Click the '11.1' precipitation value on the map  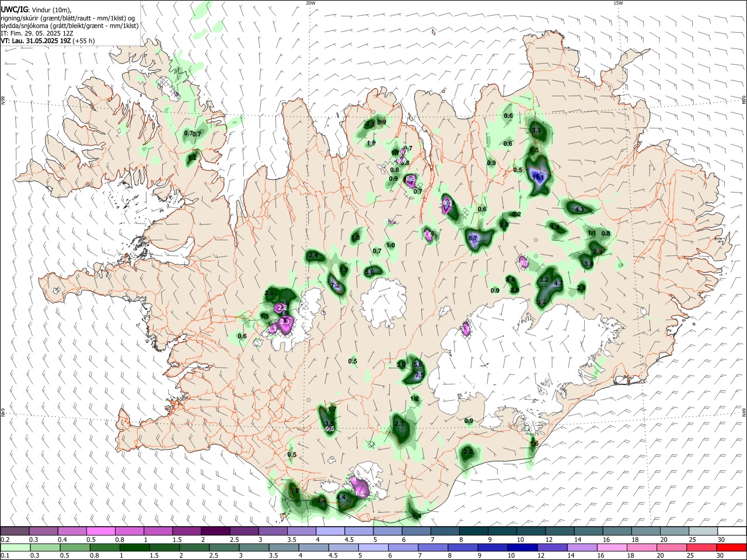tap(539, 177)
